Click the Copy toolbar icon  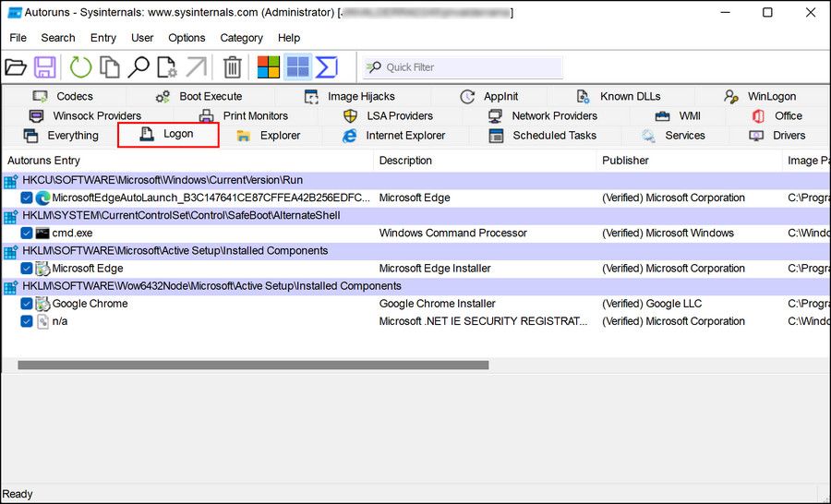[x=110, y=67]
